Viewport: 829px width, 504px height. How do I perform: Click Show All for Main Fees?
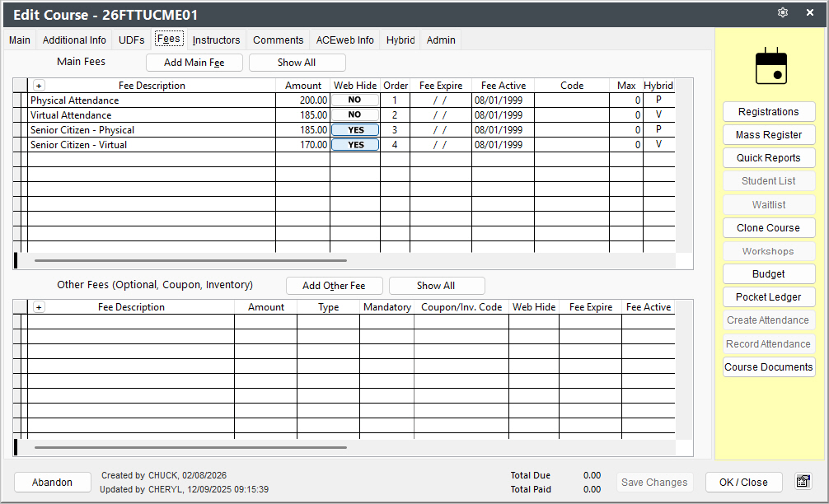point(297,63)
